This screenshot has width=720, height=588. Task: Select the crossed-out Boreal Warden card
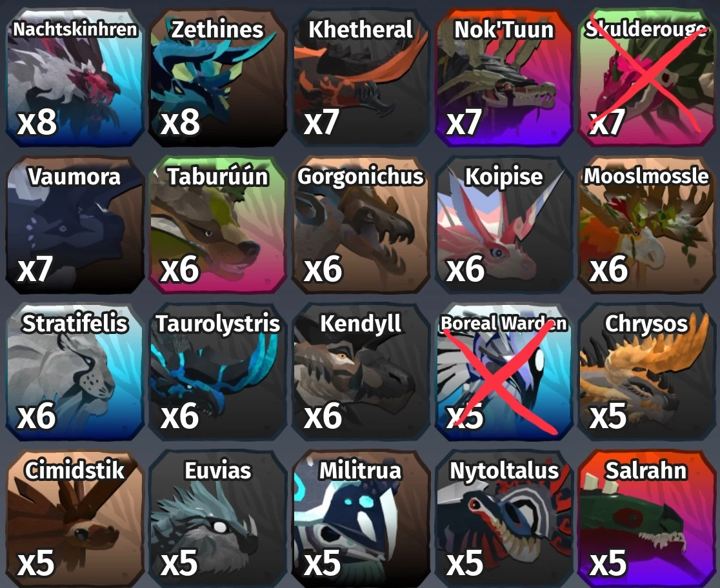[504, 371]
